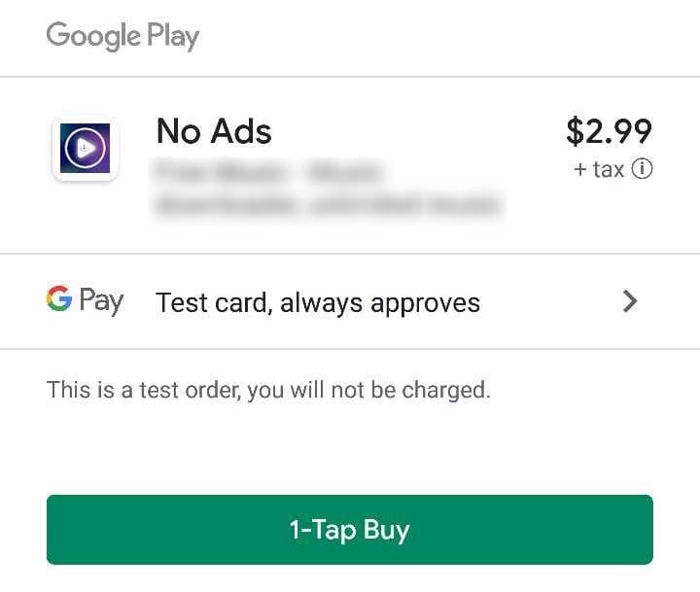
Task: Tap the colored G letter in G Pay
Action: pyautogui.click(x=59, y=298)
